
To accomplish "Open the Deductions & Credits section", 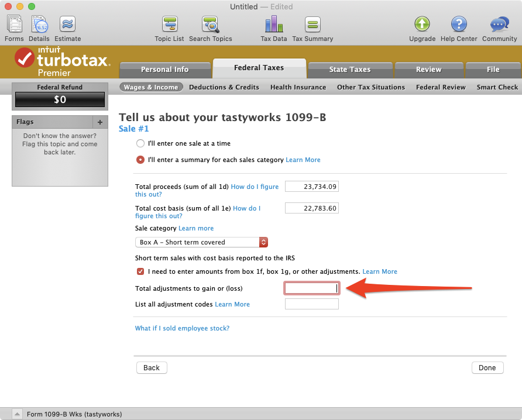I will [x=224, y=87].
